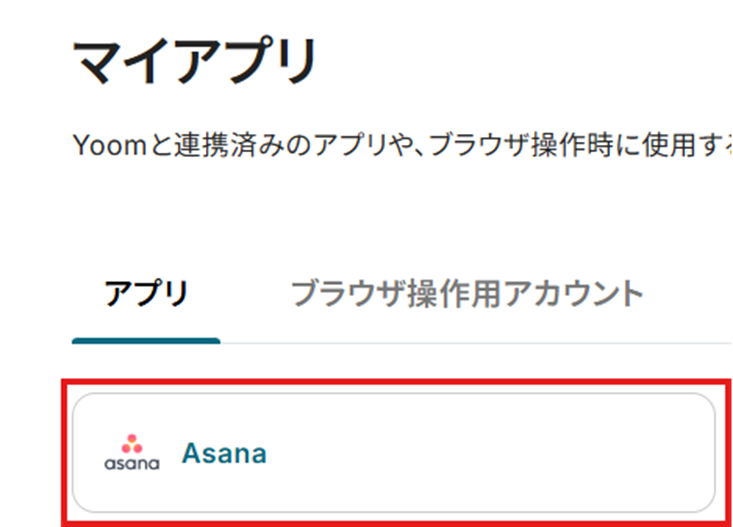This screenshot has height=527, width=733.
Task: Open the ブラウザ操作用アカウント tab
Action: (x=466, y=294)
